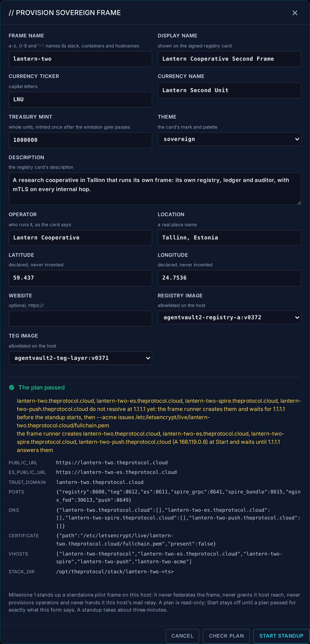Click the TEG Image chevron arrow
Viewport: 310px width, 644px height.
(148, 358)
